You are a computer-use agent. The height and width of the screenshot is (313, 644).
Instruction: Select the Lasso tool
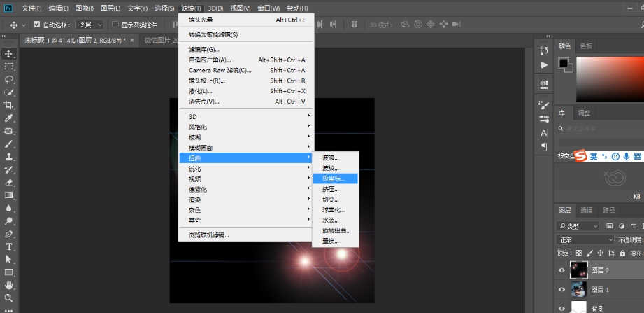click(9, 80)
